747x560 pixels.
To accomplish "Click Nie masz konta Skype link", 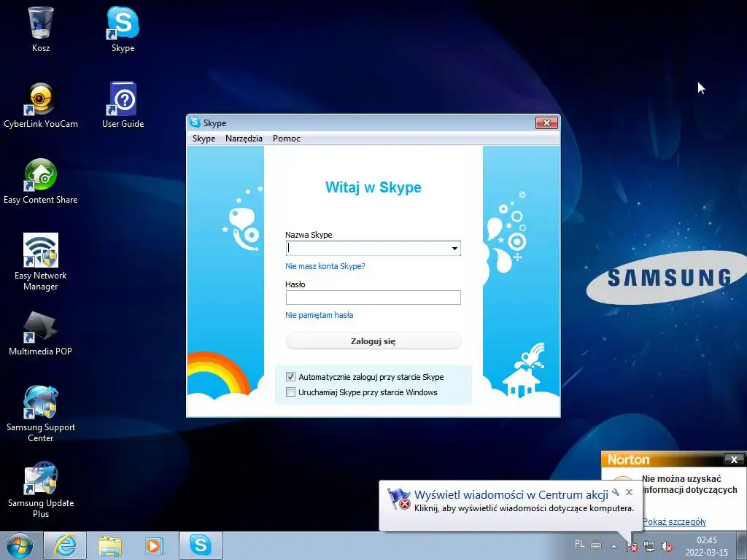I will [325, 266].
